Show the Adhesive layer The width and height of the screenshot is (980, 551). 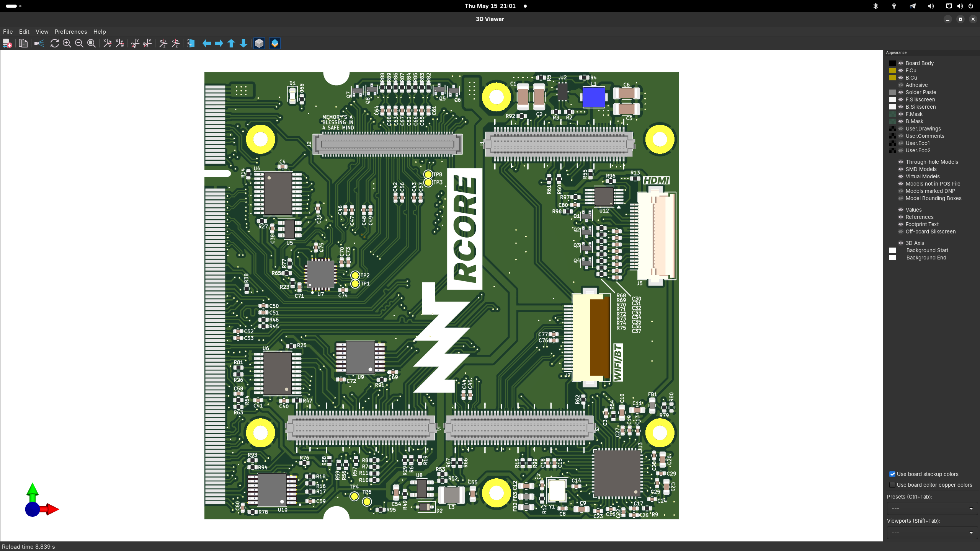pyautogui.click(x=901, y=85)
